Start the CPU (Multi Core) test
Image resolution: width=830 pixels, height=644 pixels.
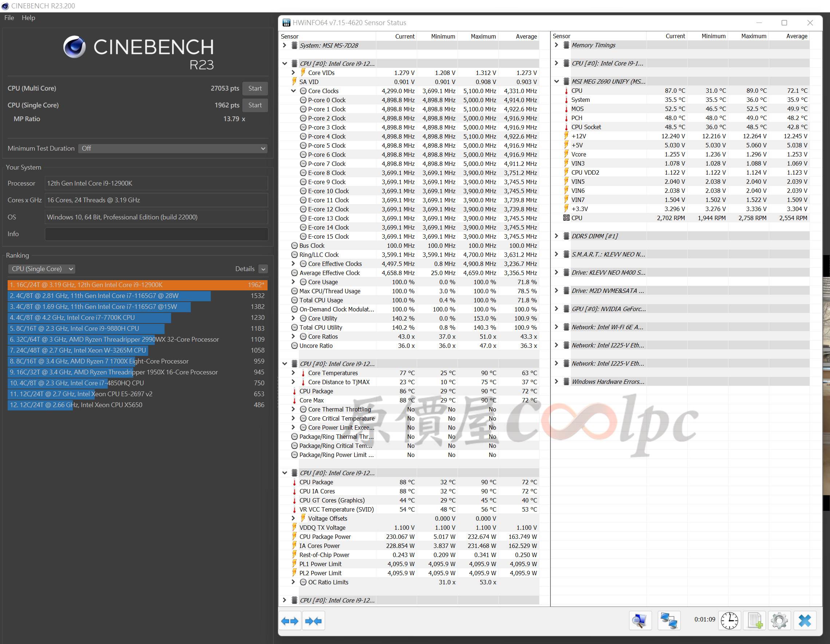pos(255,88)
